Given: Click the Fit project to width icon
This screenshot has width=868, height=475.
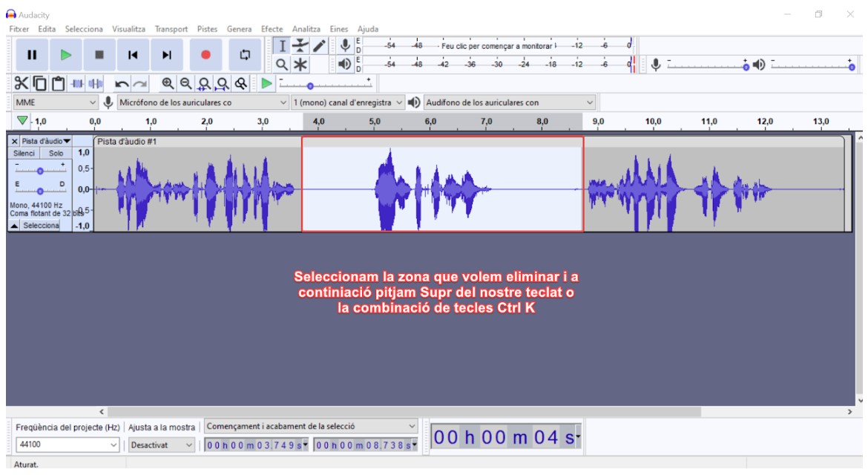Looking at the screenshot, I should point(222,84).
